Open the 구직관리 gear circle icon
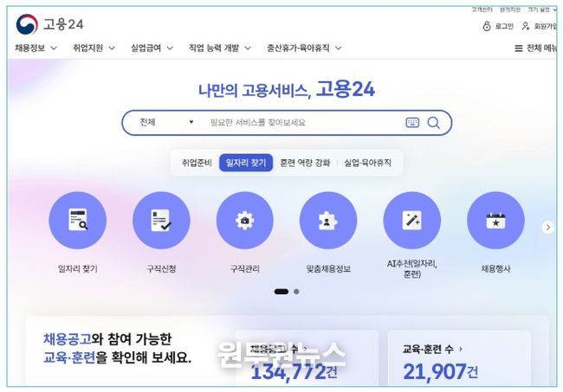This screenshot has height=392, width=563. click(x=245, y=220)
